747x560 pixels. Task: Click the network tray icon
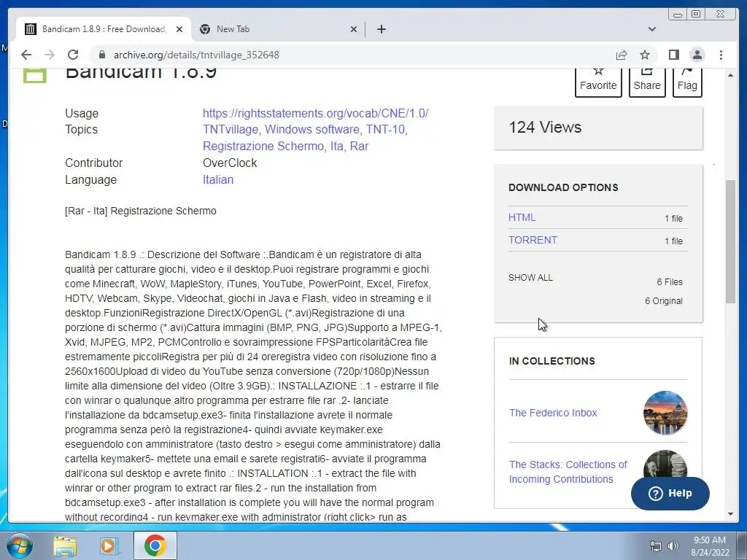point(656,546)
